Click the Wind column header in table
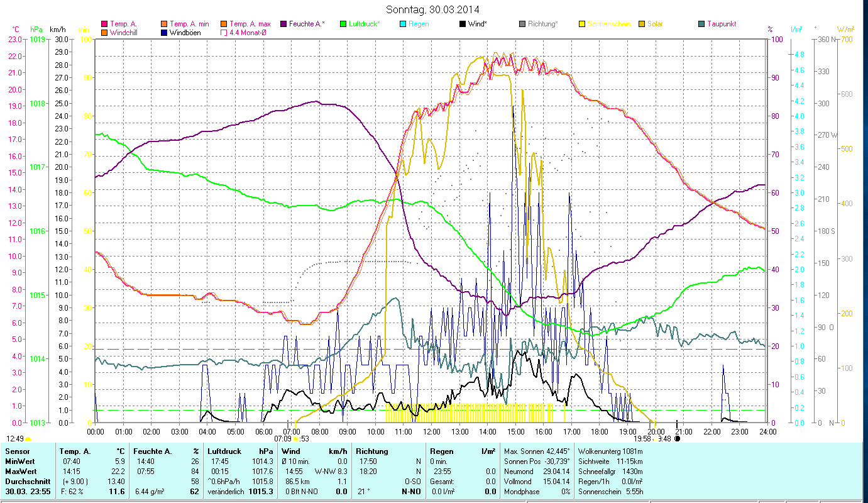 pyautogui.click(x=291, y=451)
